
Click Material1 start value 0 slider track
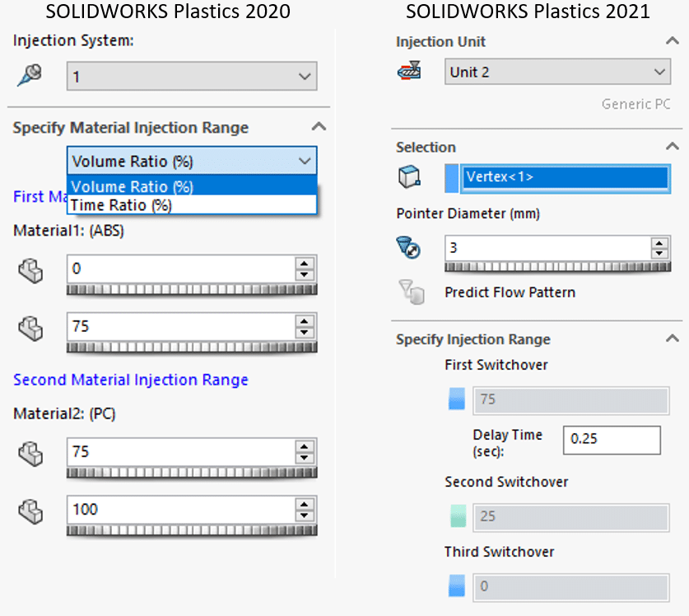click(192, 289)
